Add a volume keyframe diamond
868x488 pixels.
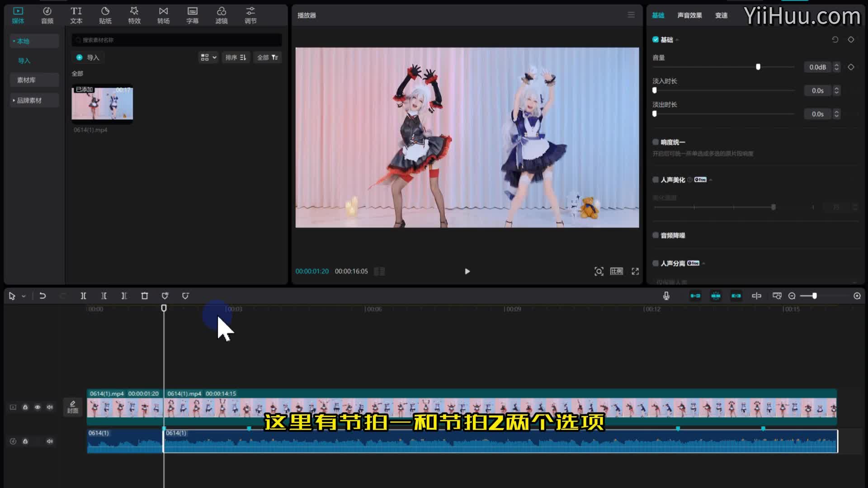click(x=851, y=67)
